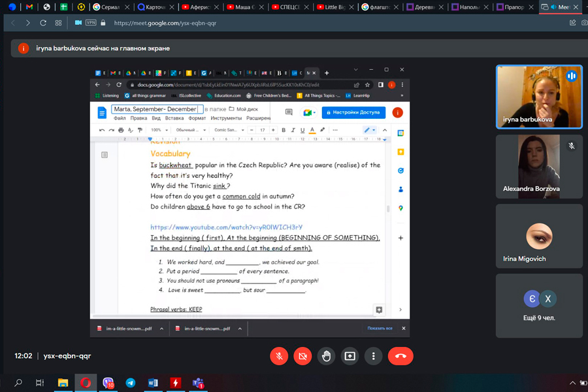
Task: Open the Правка menu in Docs
Action: point(139,118)
